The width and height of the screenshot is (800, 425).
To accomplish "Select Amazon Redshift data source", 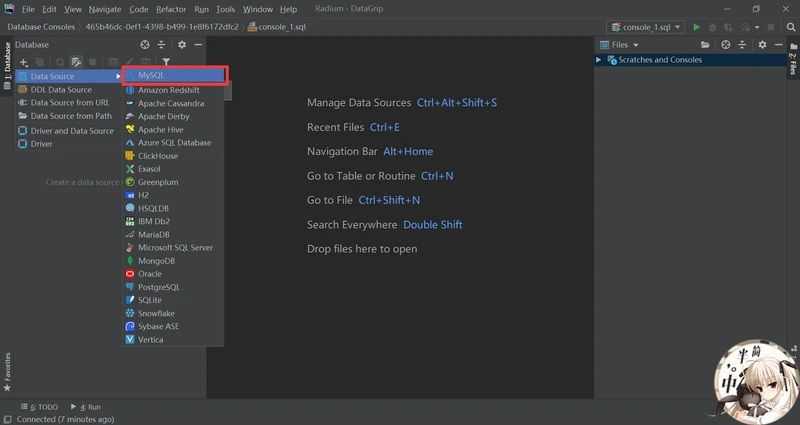I will tap(173, 90).
